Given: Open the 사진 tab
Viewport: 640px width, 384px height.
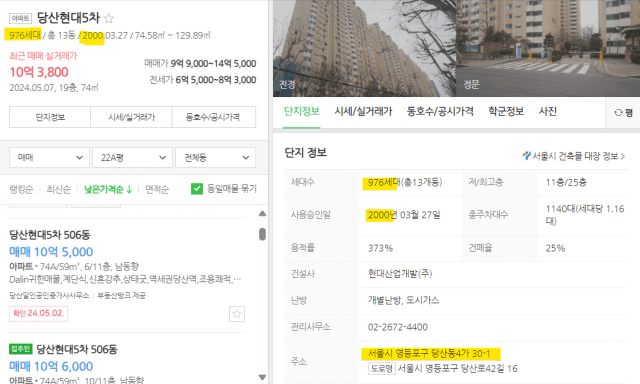Looking at the screenshot, I should coord(548,111).
